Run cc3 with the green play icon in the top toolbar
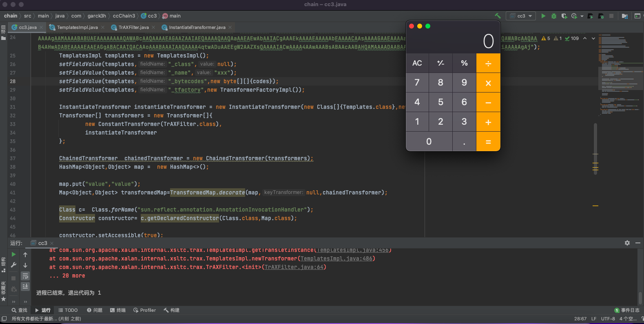Screen dimensions: 644x324 click(x=543, y=16)
